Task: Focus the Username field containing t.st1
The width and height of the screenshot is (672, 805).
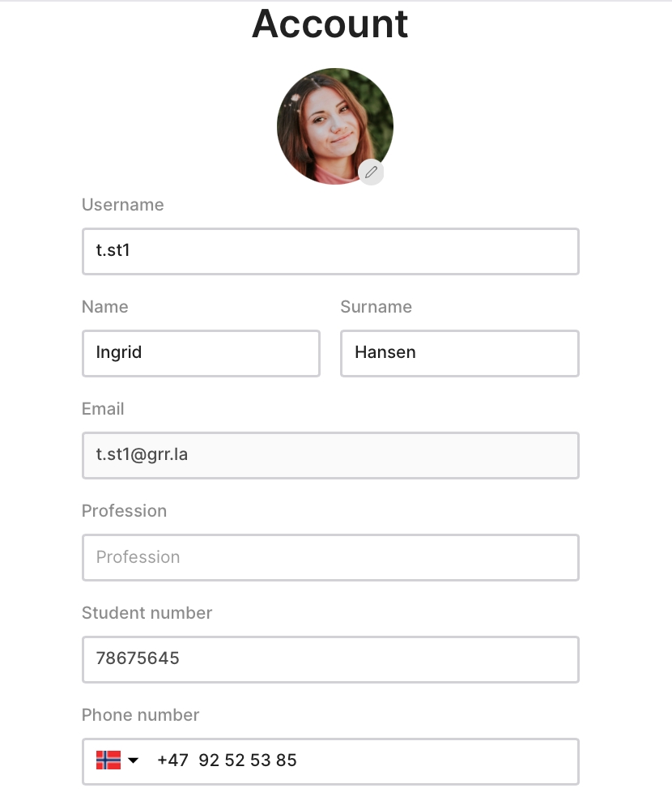Action: 330,251
